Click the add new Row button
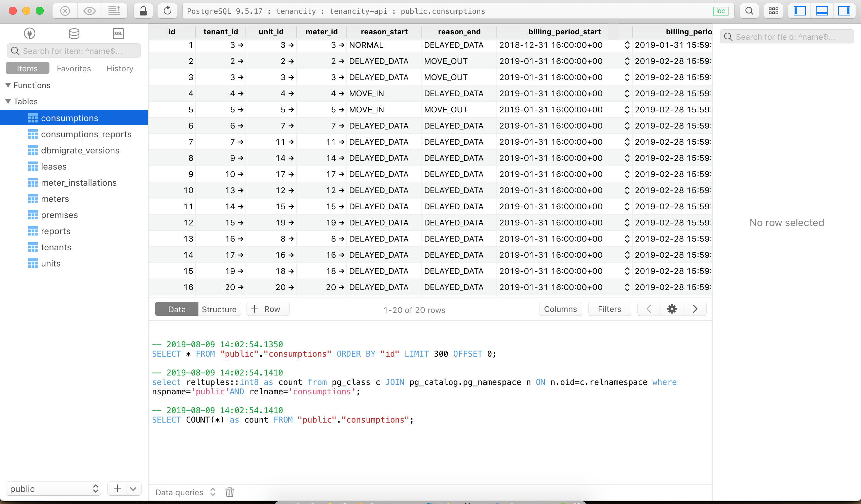 pos(266,309)
